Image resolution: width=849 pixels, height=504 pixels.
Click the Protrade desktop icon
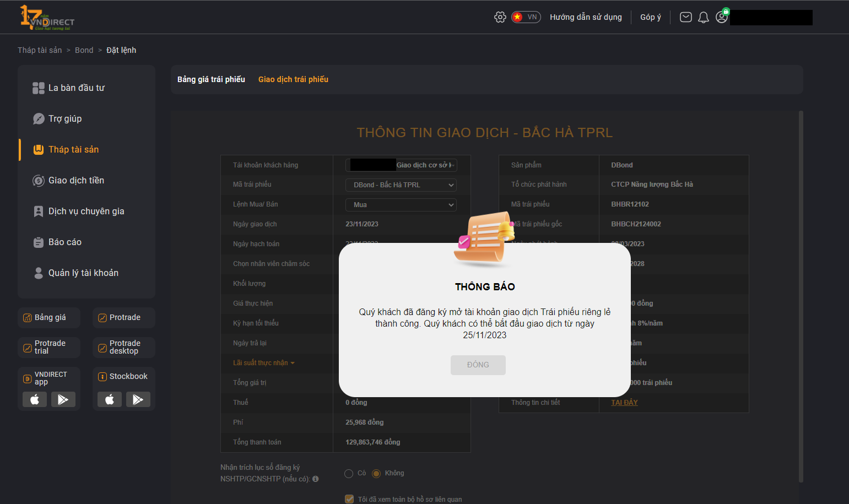[x=102, y=348]
